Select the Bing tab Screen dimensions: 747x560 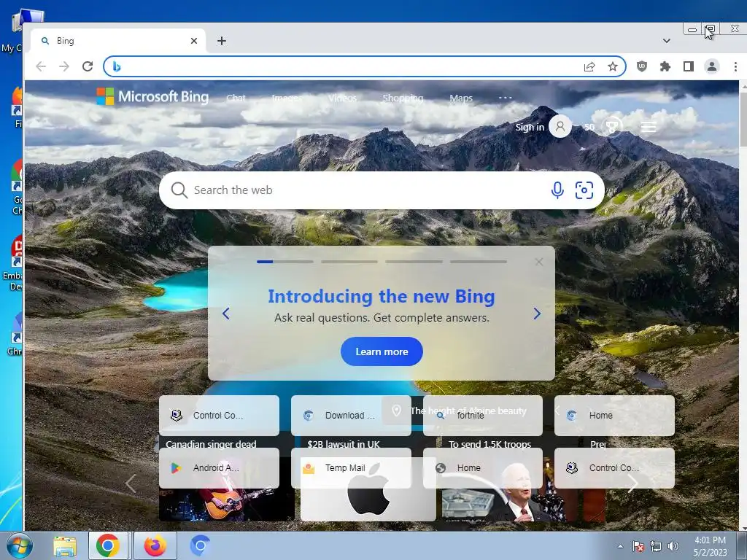click(118, 41)
